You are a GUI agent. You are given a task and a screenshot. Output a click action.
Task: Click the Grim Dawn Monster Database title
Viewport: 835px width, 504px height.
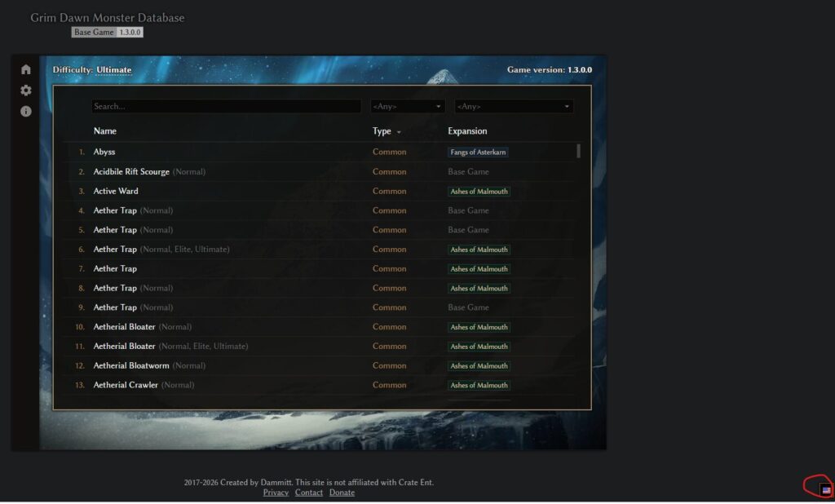(x=107, y=18)
